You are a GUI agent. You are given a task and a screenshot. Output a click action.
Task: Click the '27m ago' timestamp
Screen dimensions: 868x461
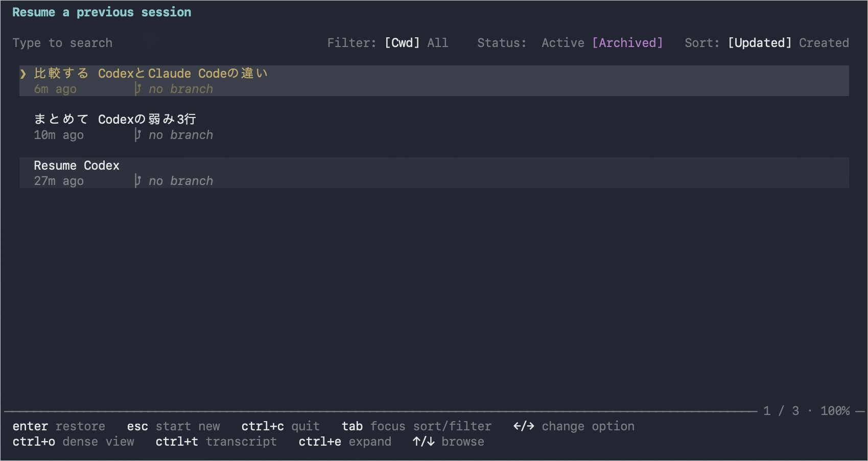(59, 181)
